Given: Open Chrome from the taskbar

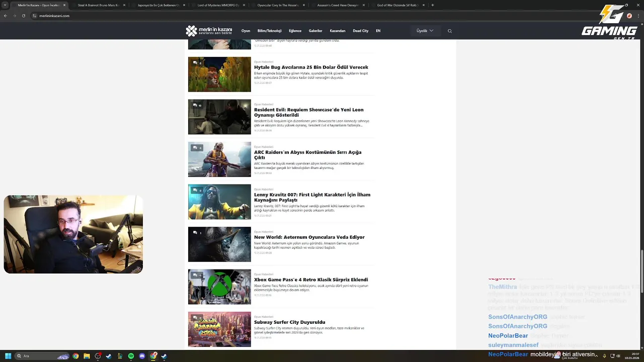Looking at the screenshot, I should [75, 356].
